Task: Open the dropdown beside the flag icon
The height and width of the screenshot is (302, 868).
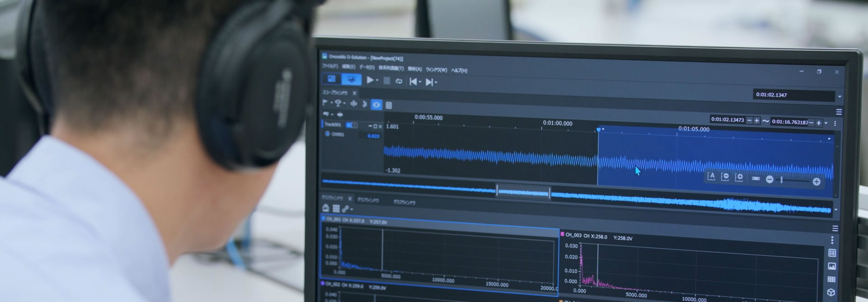Action: coord(331,104)
